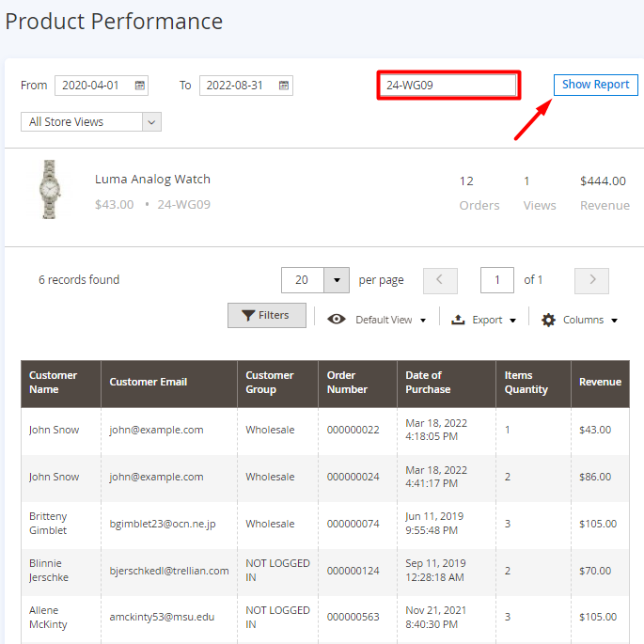Click the Luma Analog Watch product name
Screen dimensions: 644x644
click(x=152, y=179)
